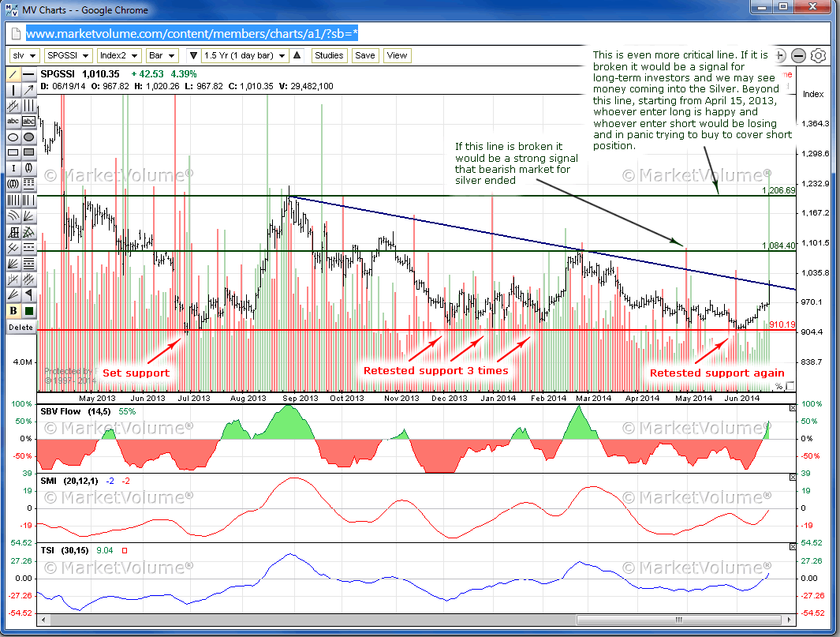Screen dimensions: 840x637
Task: Select the hollow ellipse drawing tool
Action: coord(13,137)
